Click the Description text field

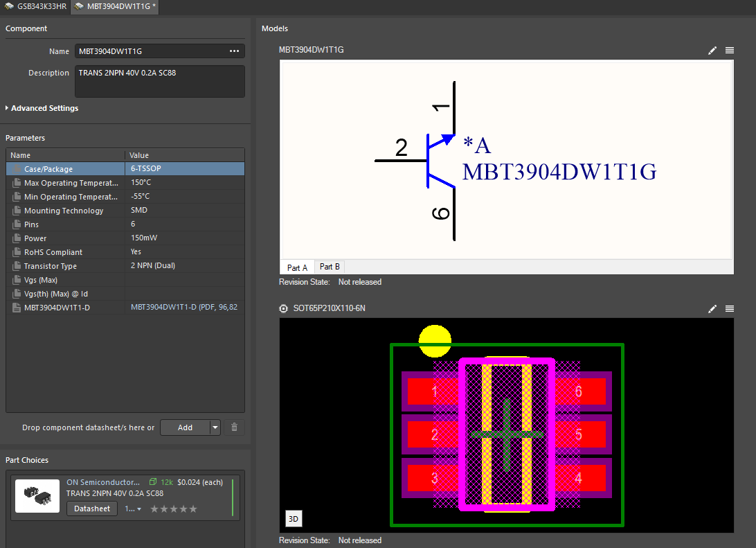click(159, 81)
